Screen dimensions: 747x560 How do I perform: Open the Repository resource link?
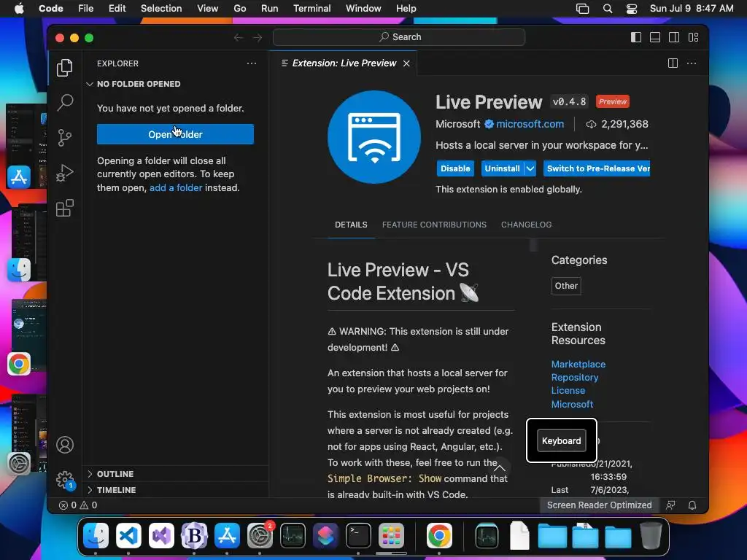pyautogui.click(x=575, y=377)
